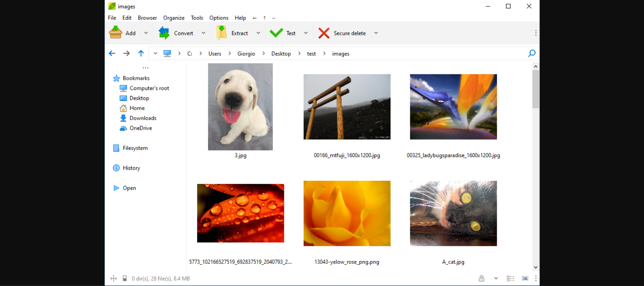Screen dimensions: 644x286
Task: Expand the Add button dropdown arrow
Action: pos(146,33)
